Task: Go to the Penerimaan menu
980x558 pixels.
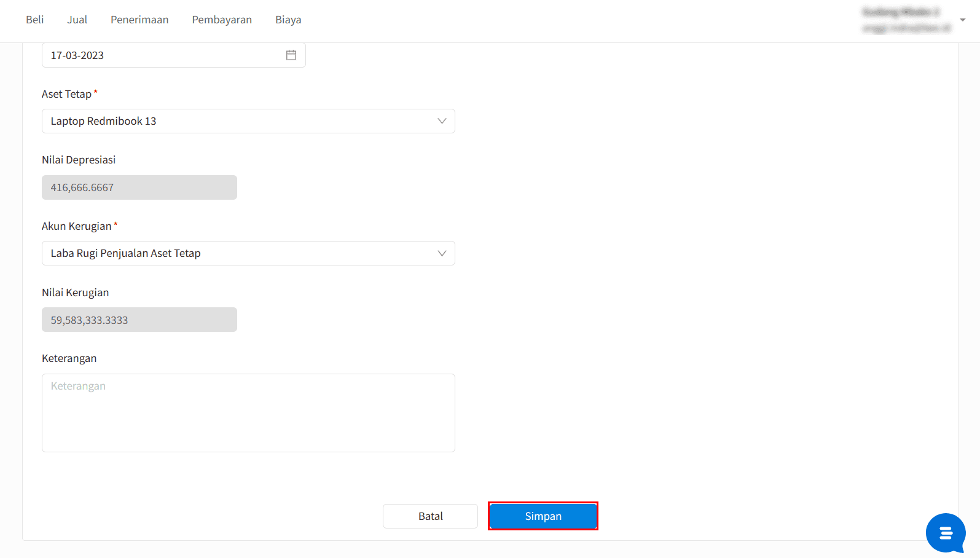Action: point(139,20)
